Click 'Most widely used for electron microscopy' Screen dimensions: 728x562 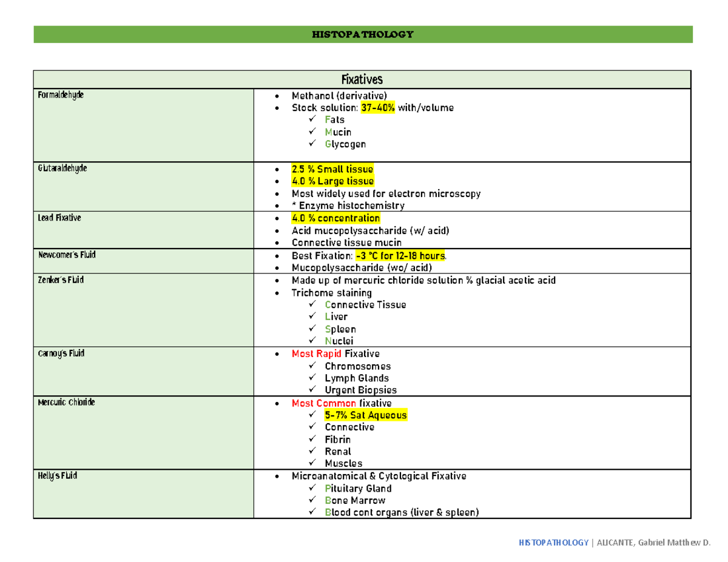[x=386, y=194]
